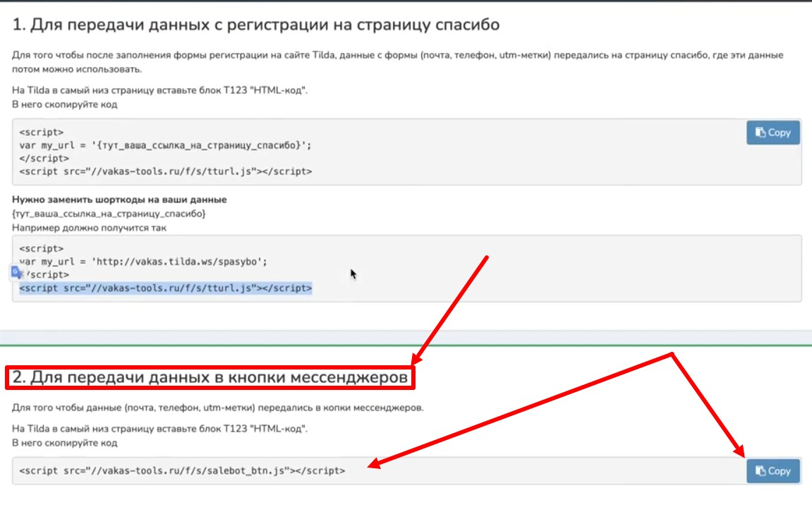Click the highlighted tturl.js script line

166,288
